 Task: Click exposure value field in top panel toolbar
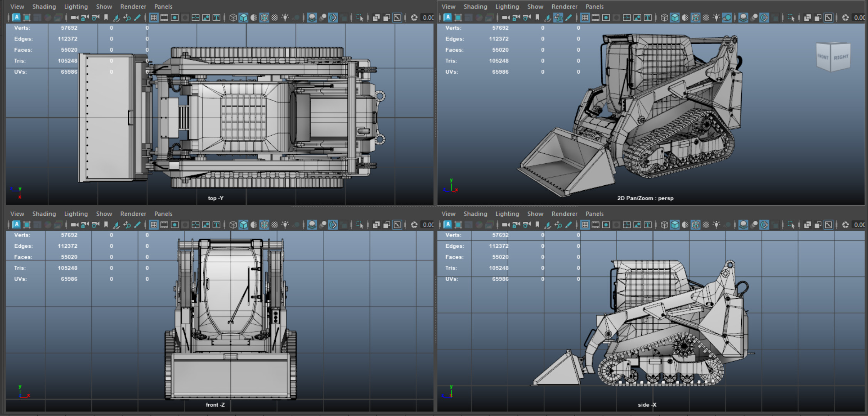tap(428, 17)
